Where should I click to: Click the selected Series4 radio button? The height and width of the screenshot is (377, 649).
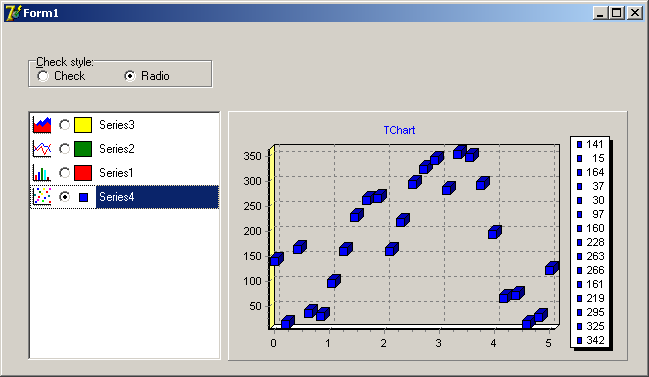click(64, 197)
